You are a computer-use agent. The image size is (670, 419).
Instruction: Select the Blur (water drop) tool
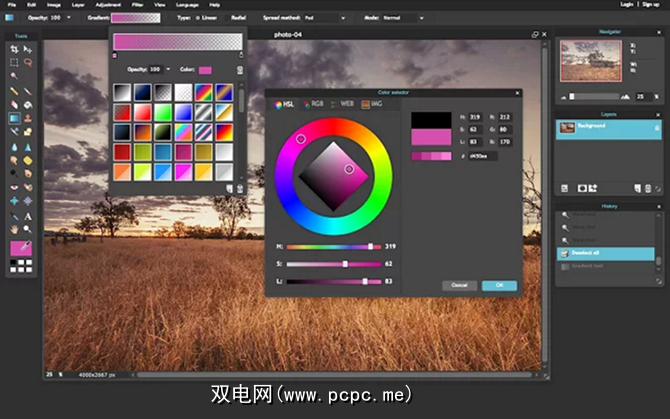[14, 147]
